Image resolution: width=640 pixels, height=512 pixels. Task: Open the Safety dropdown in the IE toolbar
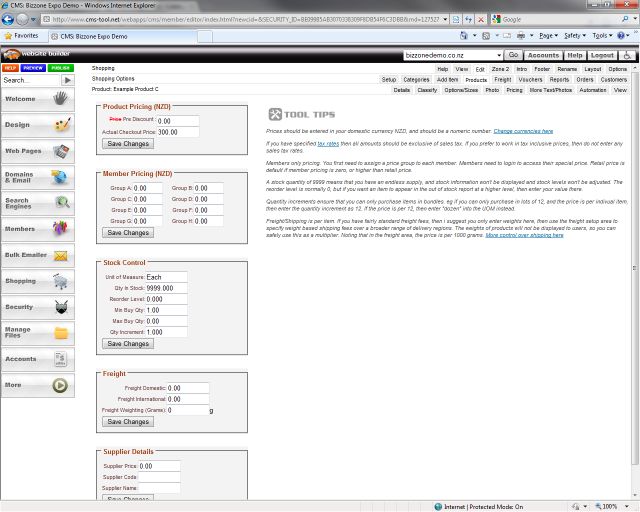(x=575, y=35)
